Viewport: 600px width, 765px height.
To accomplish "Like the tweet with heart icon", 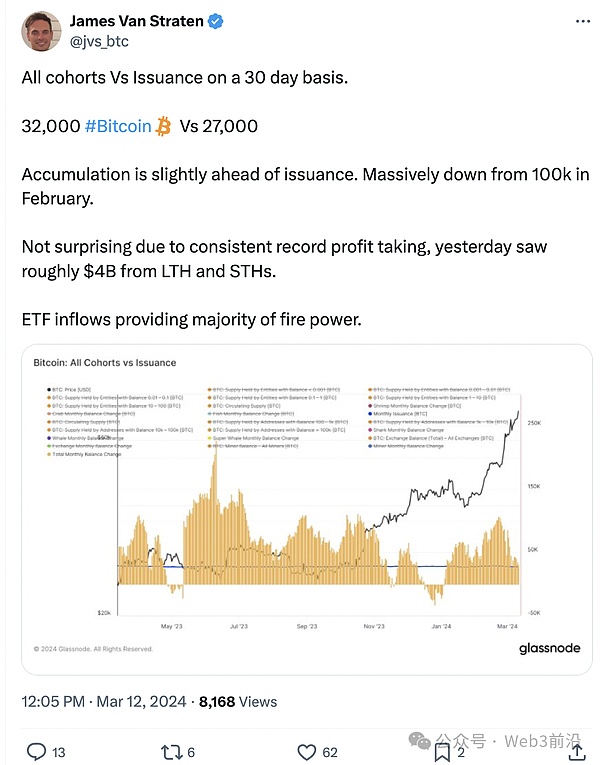I will click(307, 750).
